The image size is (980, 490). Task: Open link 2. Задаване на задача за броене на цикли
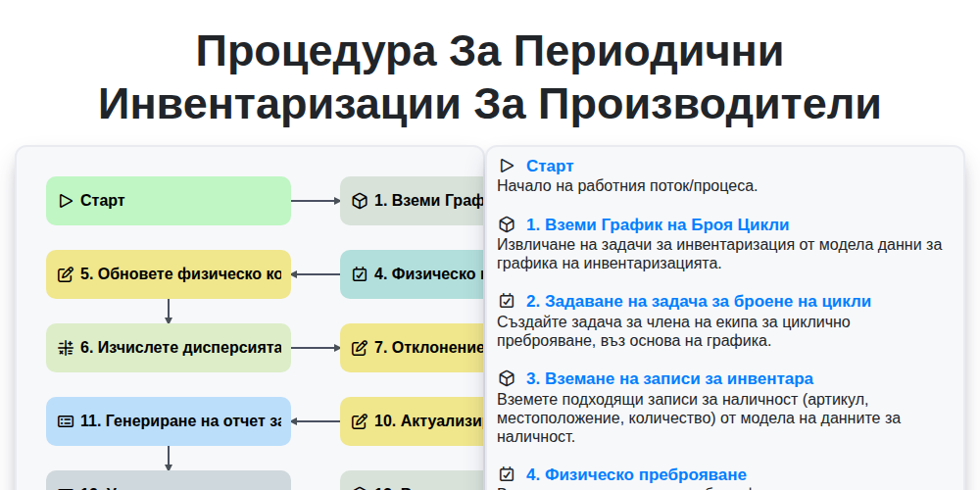pos(699,301)
